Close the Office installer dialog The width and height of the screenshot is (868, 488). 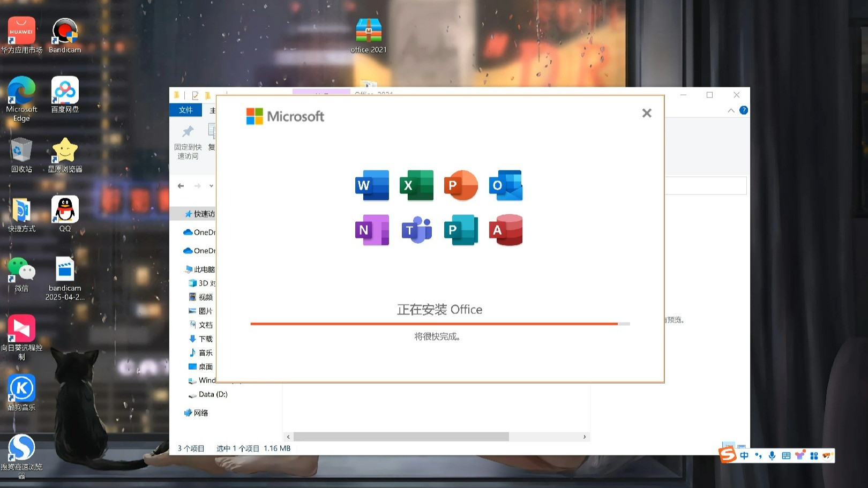(x=647, y=113)
